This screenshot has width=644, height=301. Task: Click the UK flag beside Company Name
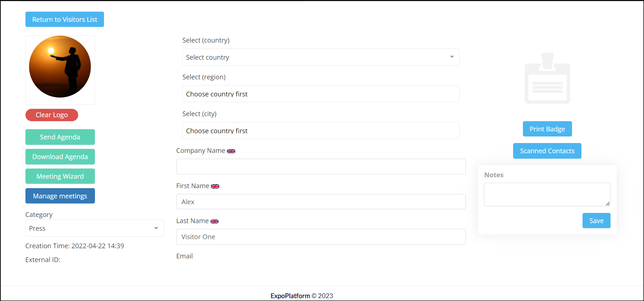coord(231,151)
